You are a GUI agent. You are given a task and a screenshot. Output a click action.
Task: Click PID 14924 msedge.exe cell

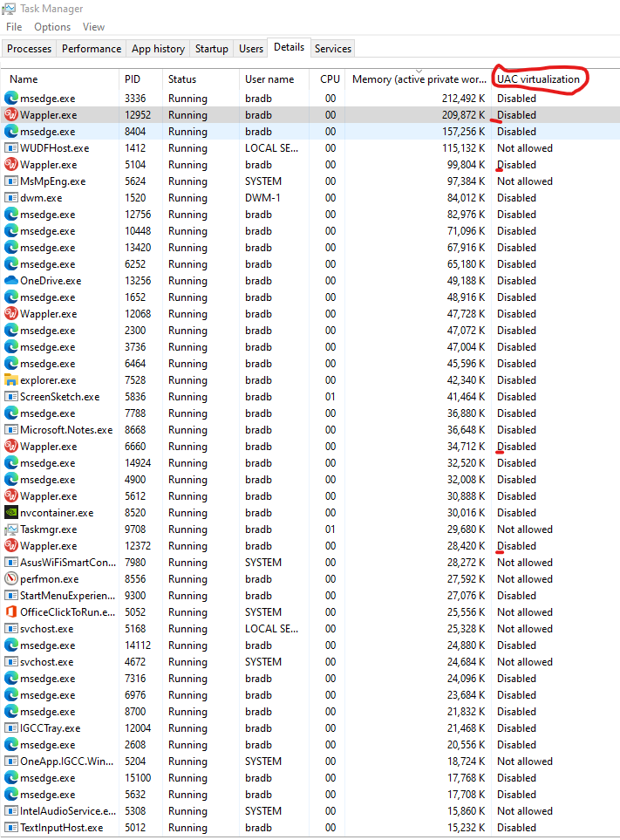click(138, 463)
